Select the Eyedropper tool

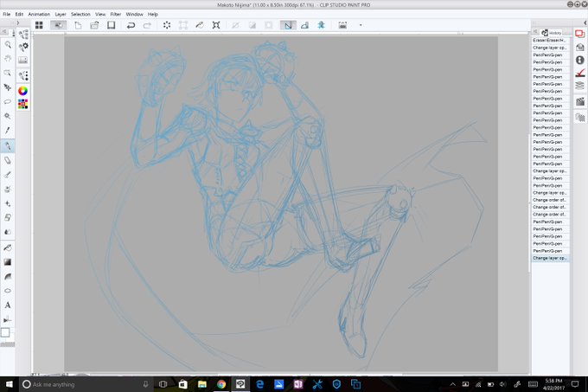pos(8,131)
